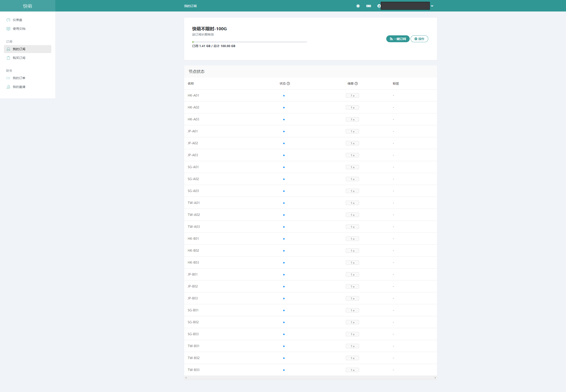The image size is (566, 392).
Task: Click the 倍率 help question icon
Action: point(356,84)
